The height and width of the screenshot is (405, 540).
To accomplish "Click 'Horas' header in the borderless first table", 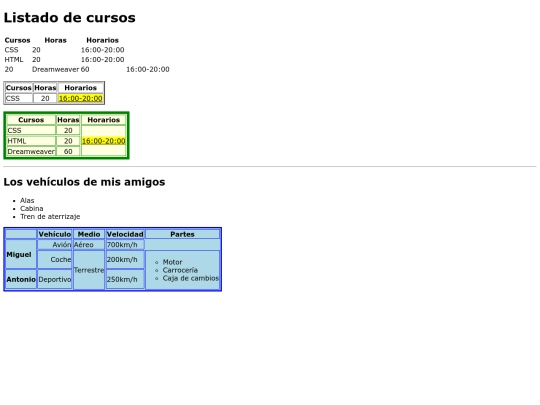I will [55, 40].
